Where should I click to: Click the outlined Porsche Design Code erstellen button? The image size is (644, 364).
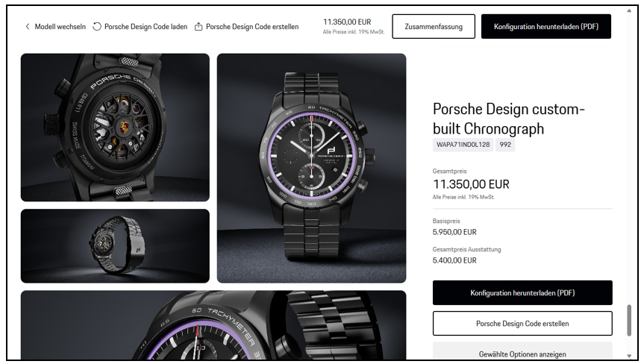coord(522,324)
